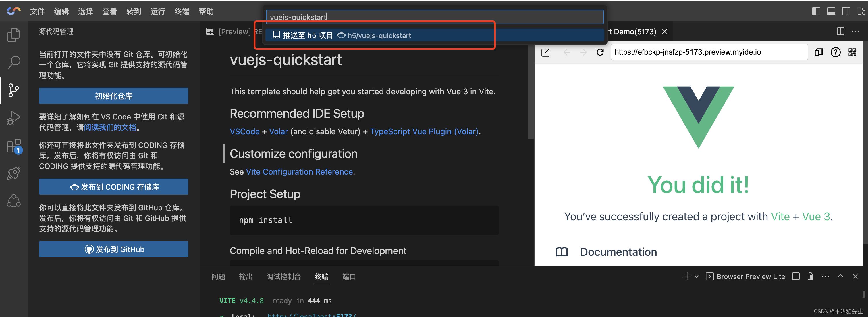Viewport: 868px width, 317px height.
Task: Toggle the primary sidebar layout icon
Action: tap(816, 11)
